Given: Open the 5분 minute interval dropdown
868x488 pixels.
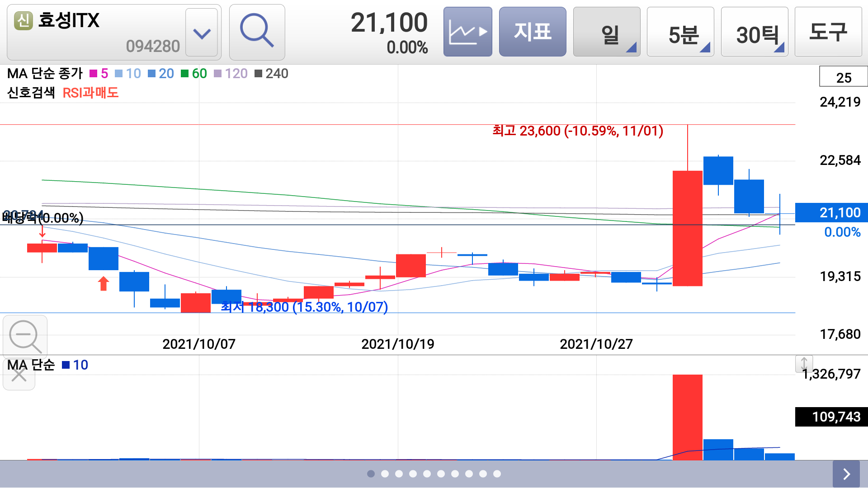Looking at the screenshot, I should 680,32.
